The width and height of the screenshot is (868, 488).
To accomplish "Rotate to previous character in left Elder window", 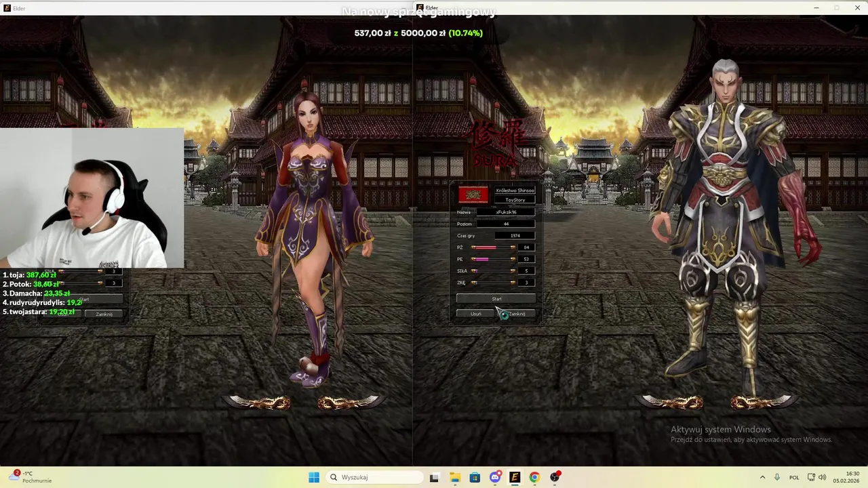I will (258, 403).
